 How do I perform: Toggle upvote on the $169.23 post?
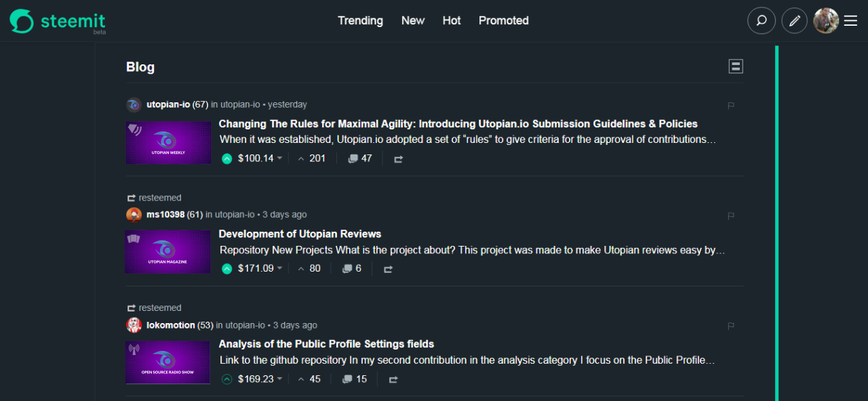[x=226, y=379]
